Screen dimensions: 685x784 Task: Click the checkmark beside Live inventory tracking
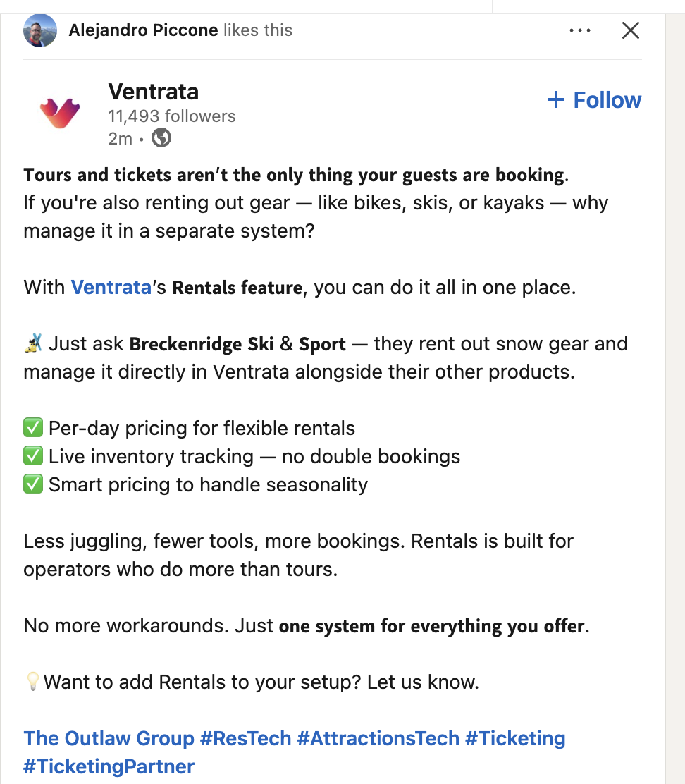pos(33,456)
